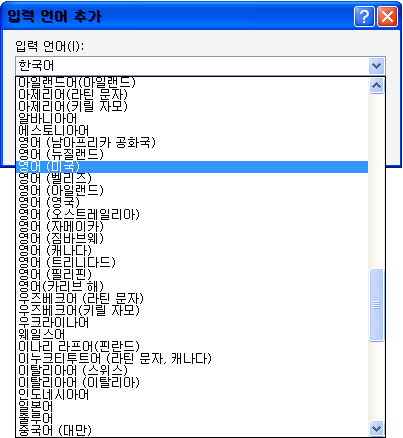
Task: Open the 입력 언어 combo box arrow
Action: pos(377,65)
